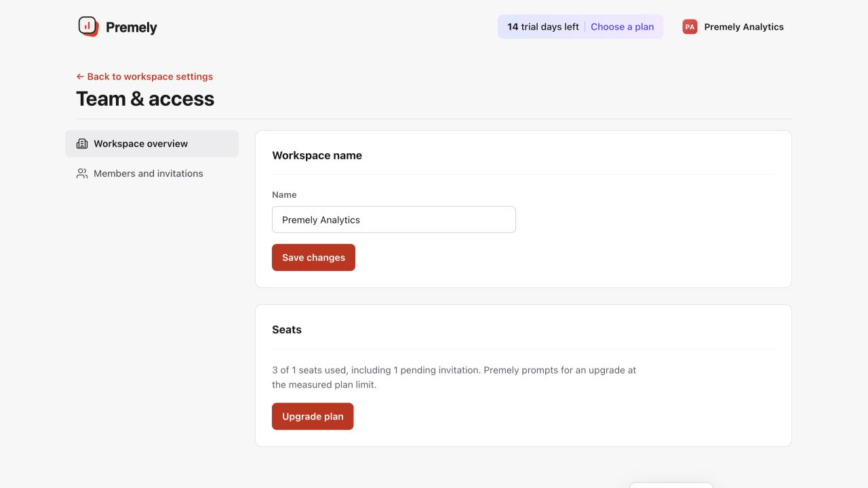Click the Name field label
Screen dimensions: 868x488
284,195
